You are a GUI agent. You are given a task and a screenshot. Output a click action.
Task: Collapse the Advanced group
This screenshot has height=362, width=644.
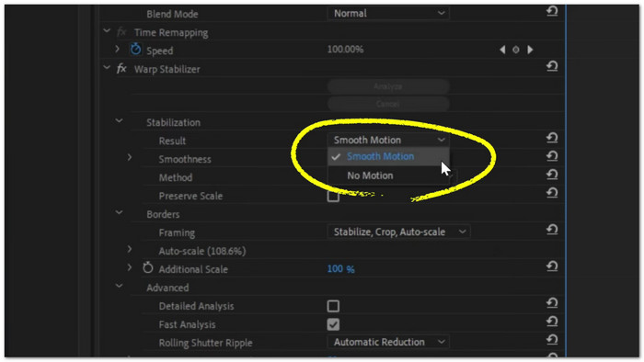point(119,286)
